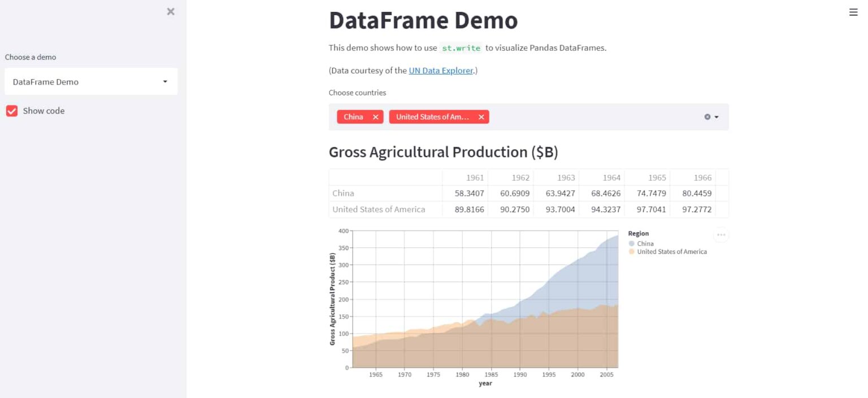Viewport: 868px width, 398px height.
Task: Expand the countries multiselect dropdown arrow
Action: point(717,117)
